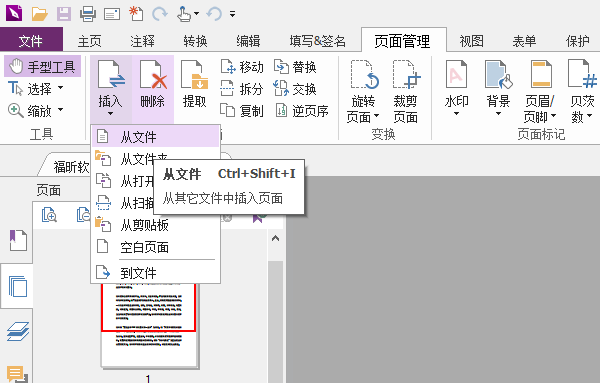Open the pages thumbnail side panel icon
The width and height of the screenshot is (600, 383).
[x=18, y=287]
